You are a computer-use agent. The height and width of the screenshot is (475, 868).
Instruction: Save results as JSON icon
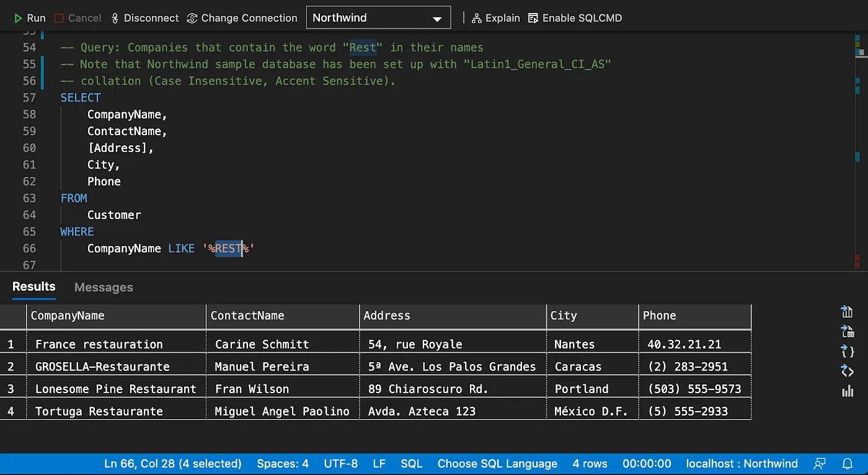(x=847, y=351)
